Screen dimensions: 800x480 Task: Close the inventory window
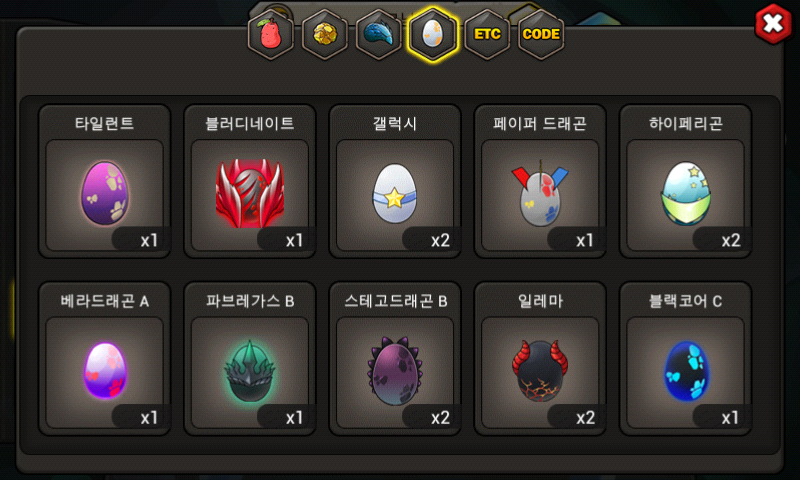(773, 23)
